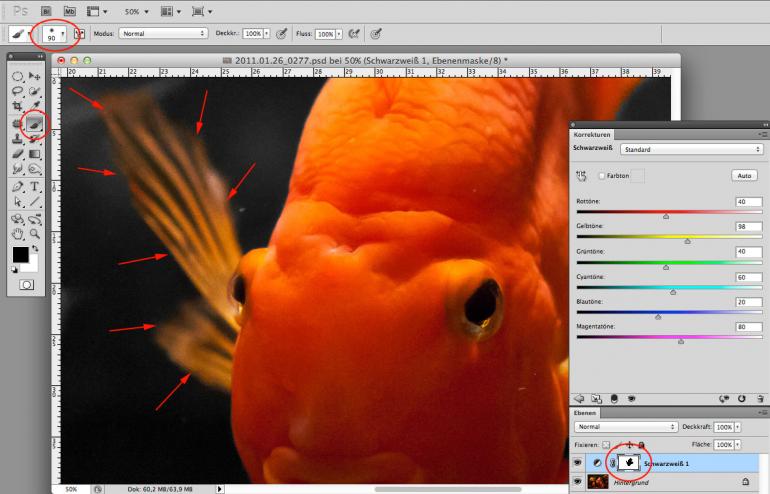Reset adjustment with circular arrow icon

point(742,399)
